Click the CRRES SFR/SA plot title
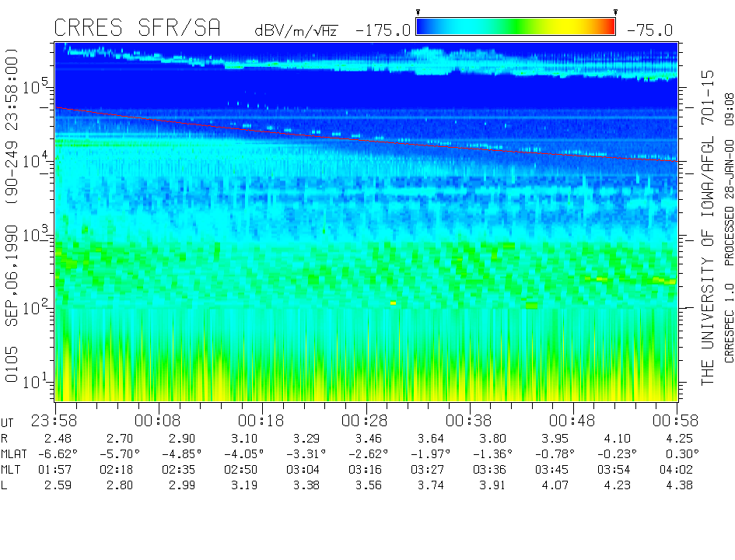This screenshot has height=560, width=735. point(137,29)
